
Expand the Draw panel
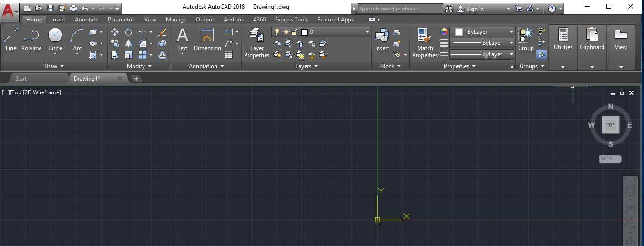click(54, 66)
